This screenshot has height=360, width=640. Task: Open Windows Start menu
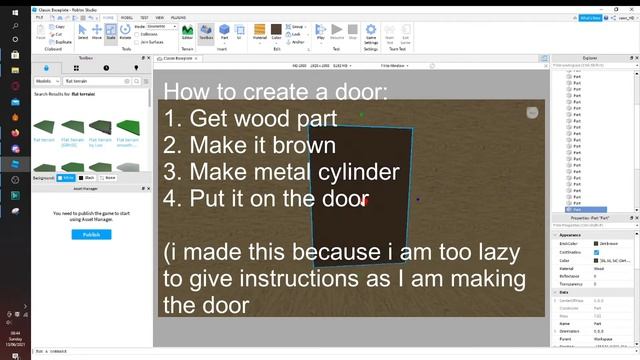pos(15,13)
